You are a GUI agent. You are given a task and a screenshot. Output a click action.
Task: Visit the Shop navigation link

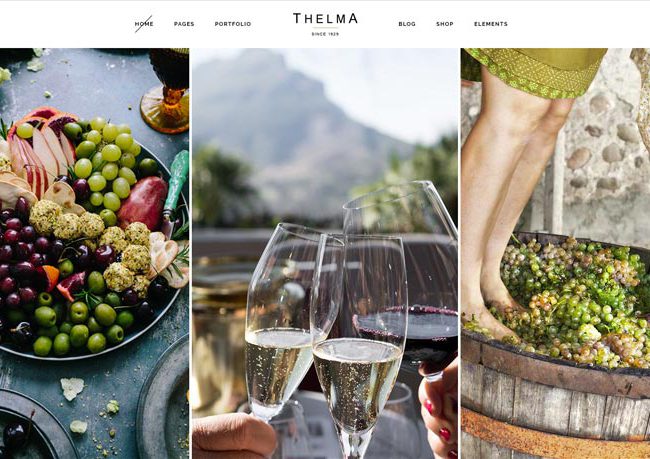(444, 24)
